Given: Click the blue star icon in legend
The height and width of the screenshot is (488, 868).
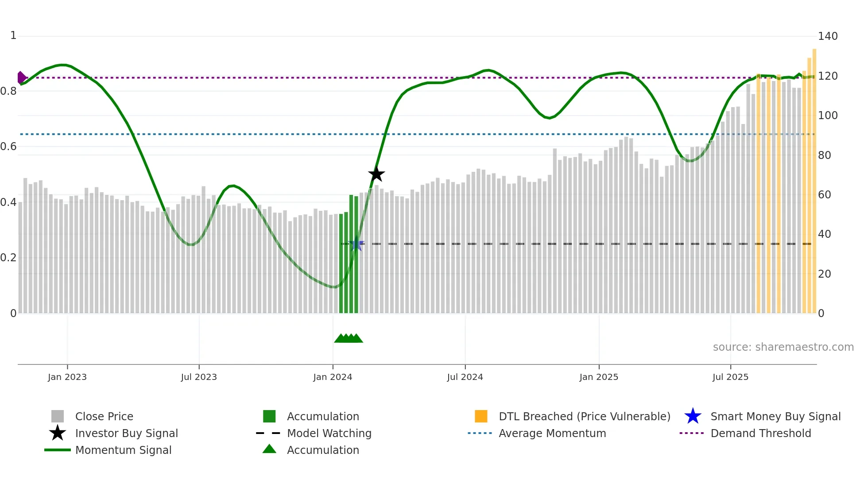Looking at the screenshot, I should (x=693, y=416).
